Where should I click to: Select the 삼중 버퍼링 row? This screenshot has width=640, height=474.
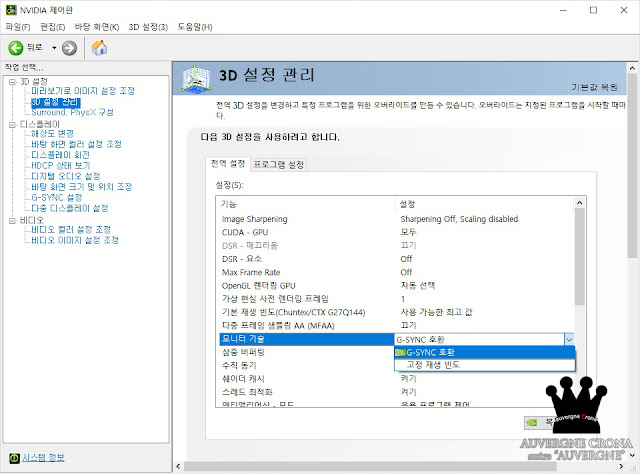click(x=305, y=352)
